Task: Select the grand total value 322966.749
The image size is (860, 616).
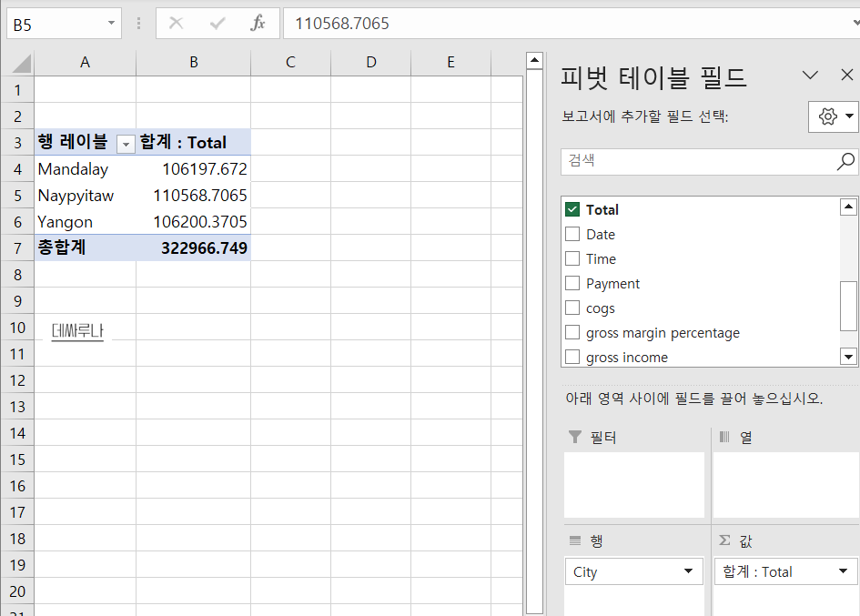Action: tap(194, 247)
